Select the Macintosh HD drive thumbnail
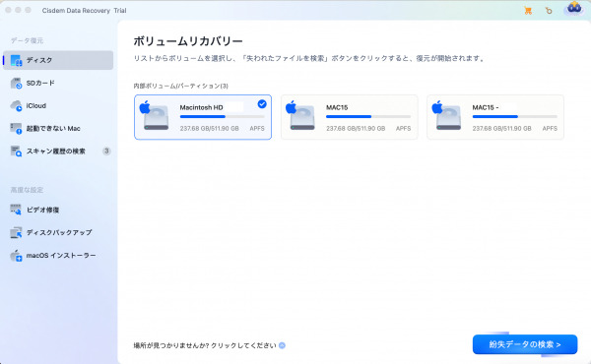This screenshot has height=364, width=591. [x=155, y=116]
